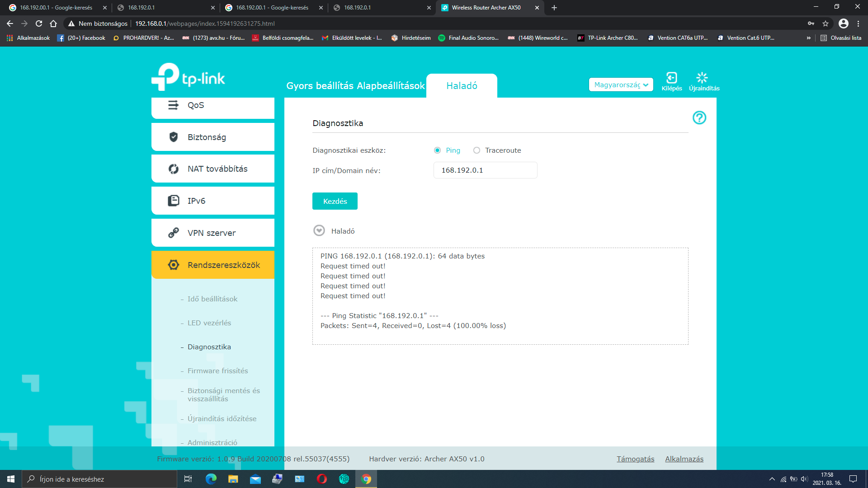Open NAT továbbítás section
The height and width of the screenshot is (488, 868).
213,169
